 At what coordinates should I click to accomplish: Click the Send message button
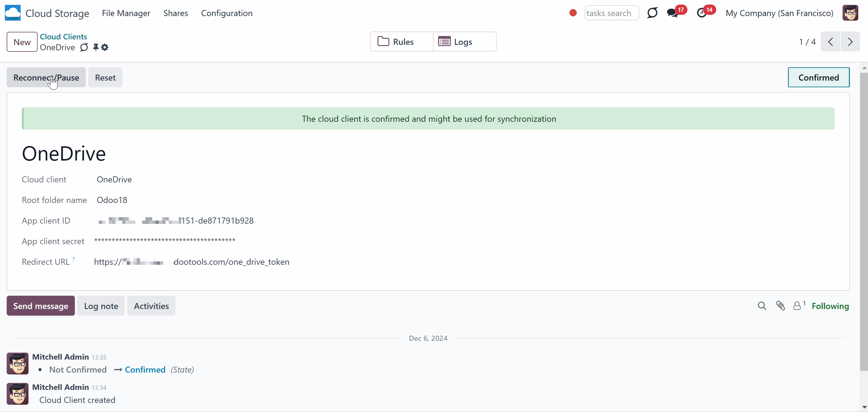(41, 306)
